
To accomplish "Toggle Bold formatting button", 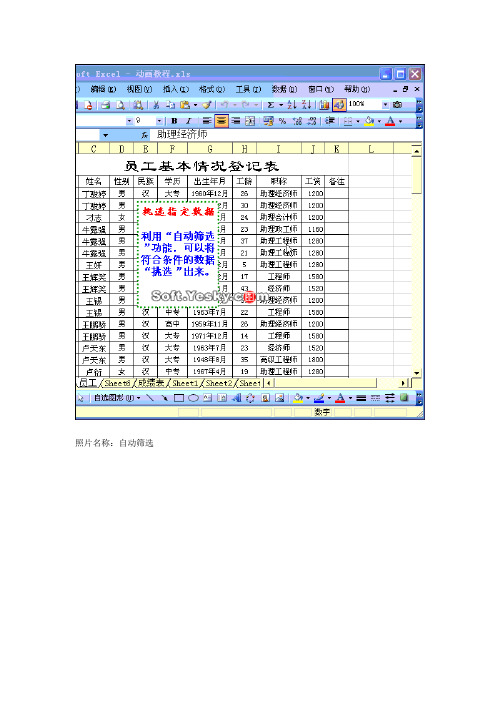I will (174, 121).
